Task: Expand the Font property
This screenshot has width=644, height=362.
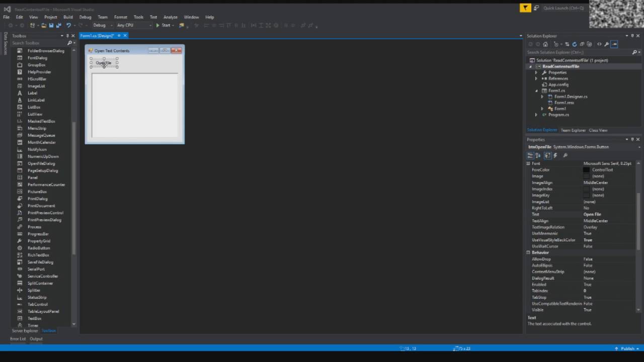Action: (x=528, y=163)
